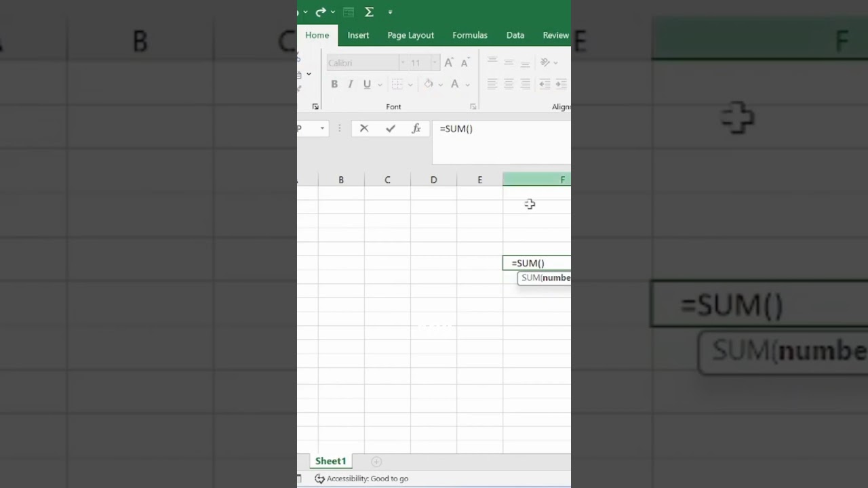The image size is (868, 488).
Task: Open Customize Quick Access Toolbar dropdown
Action: coord(390,12)
